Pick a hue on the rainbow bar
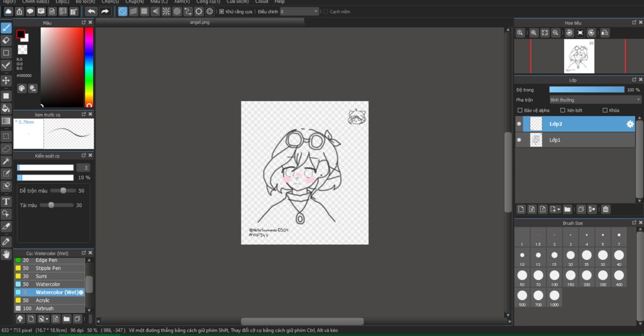Viewport: 644px width, 336px height. (x=89, y=67)
